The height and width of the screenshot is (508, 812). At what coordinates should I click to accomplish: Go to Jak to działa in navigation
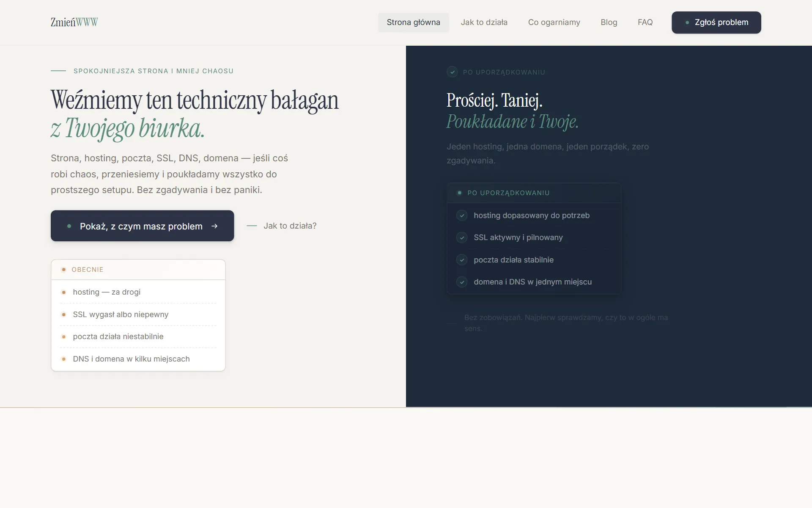[x=484, y=22]
